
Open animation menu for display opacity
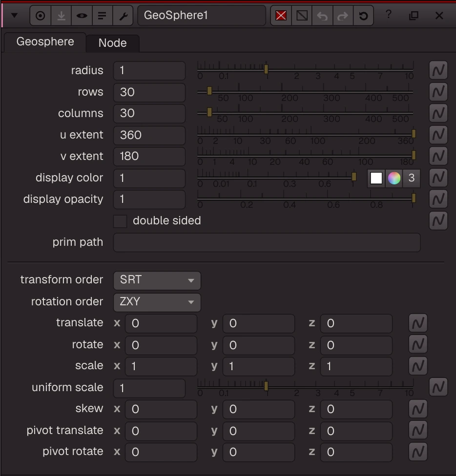point(438,199)
